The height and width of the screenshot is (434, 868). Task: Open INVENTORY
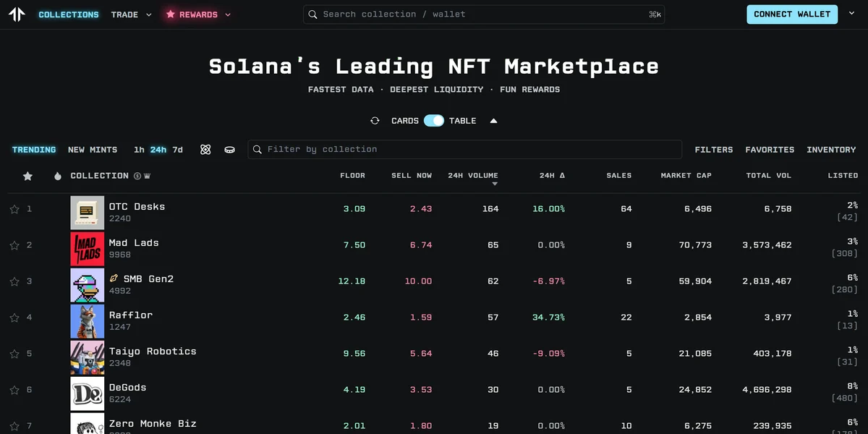pos(831,150)
